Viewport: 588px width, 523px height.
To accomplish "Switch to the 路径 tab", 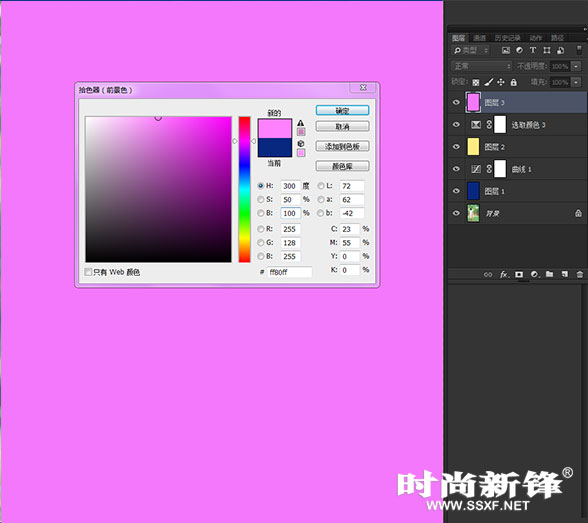I will (x=557, y=38).
